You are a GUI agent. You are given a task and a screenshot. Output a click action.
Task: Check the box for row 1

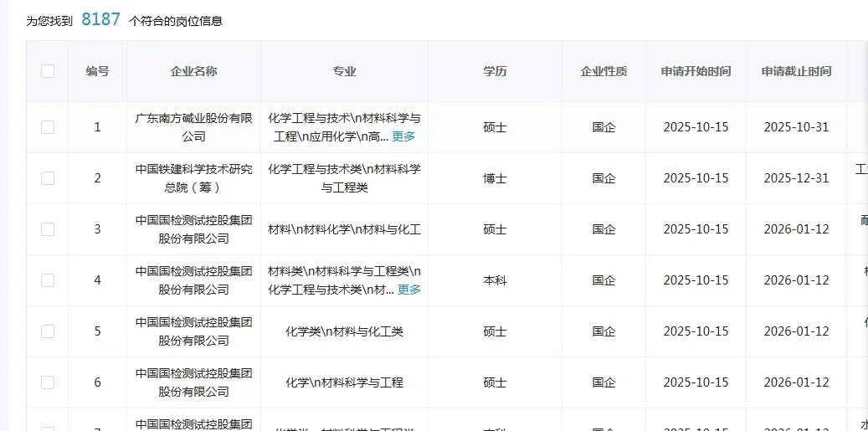(x=48, y=127)
